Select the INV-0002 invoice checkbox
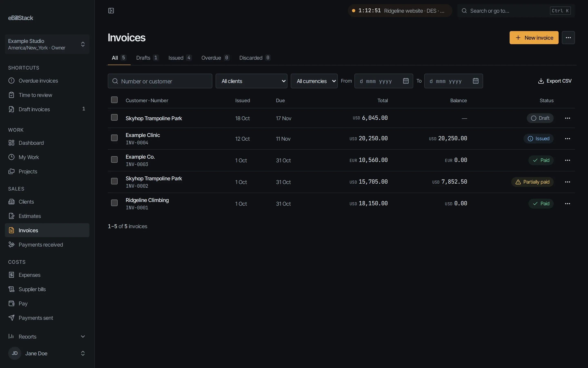588x368 pixels. 114,181
